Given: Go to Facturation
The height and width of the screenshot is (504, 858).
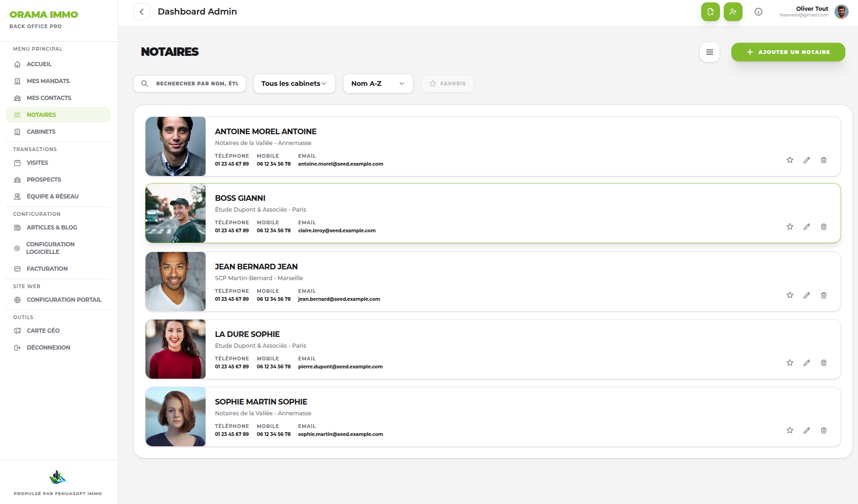Looking at the screenshot, I should pos(58,269).
